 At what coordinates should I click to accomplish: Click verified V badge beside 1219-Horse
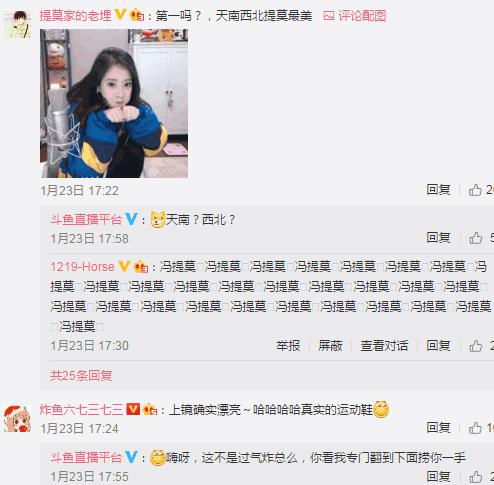(124, 266)
